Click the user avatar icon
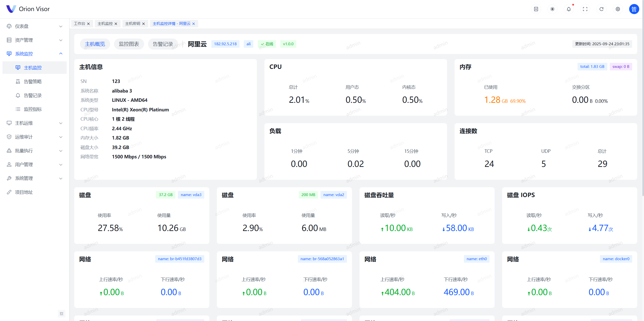This screenshot has width=644, height=321. [x=634, y=9]
